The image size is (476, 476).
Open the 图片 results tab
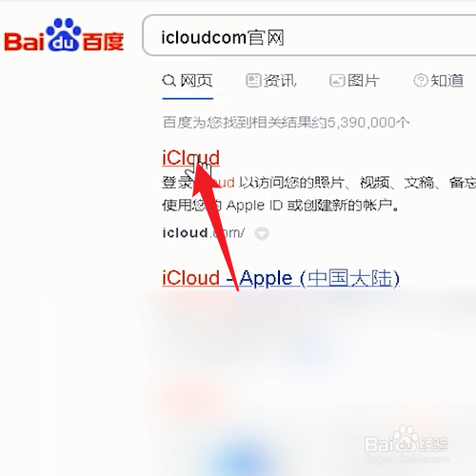[x=354, y=81]
